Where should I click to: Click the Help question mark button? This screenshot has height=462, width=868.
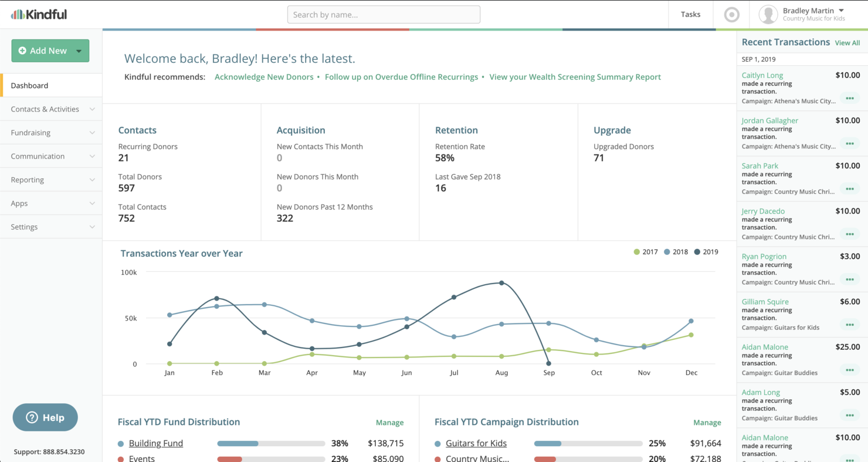click(45, 417)
